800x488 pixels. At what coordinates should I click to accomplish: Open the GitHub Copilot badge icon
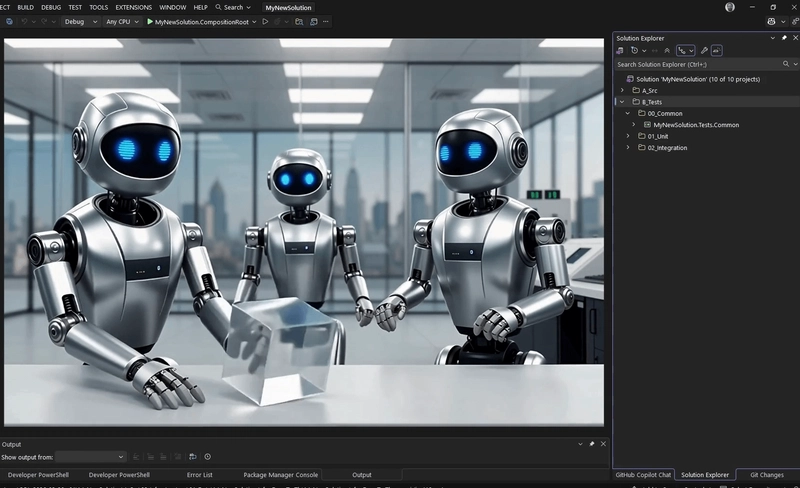(771, 21)
